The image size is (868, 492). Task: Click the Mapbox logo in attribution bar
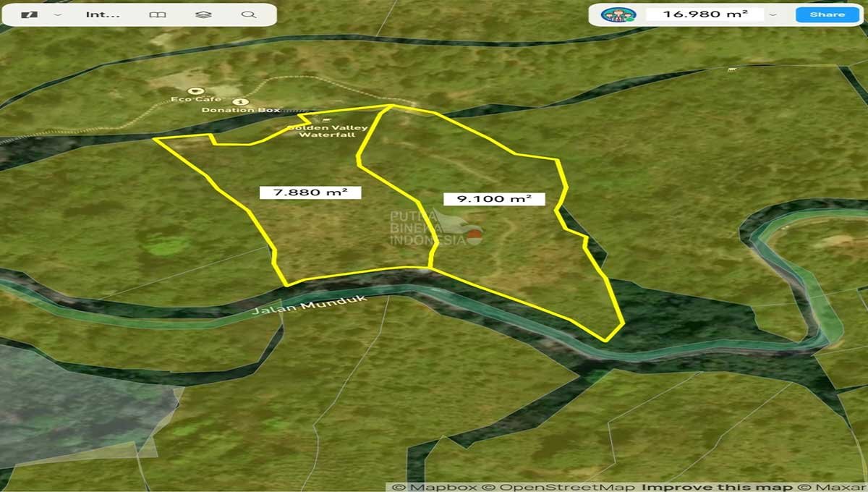click(x=434, y=485)
